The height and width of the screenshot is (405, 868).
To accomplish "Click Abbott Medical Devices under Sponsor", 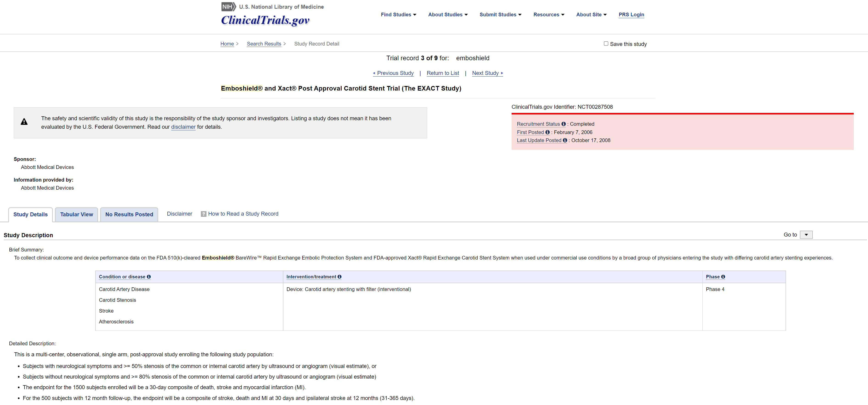I will point(47,167).
